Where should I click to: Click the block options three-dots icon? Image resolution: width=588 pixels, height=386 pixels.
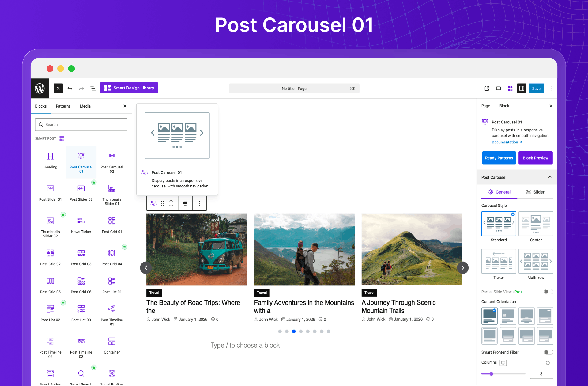199,203
